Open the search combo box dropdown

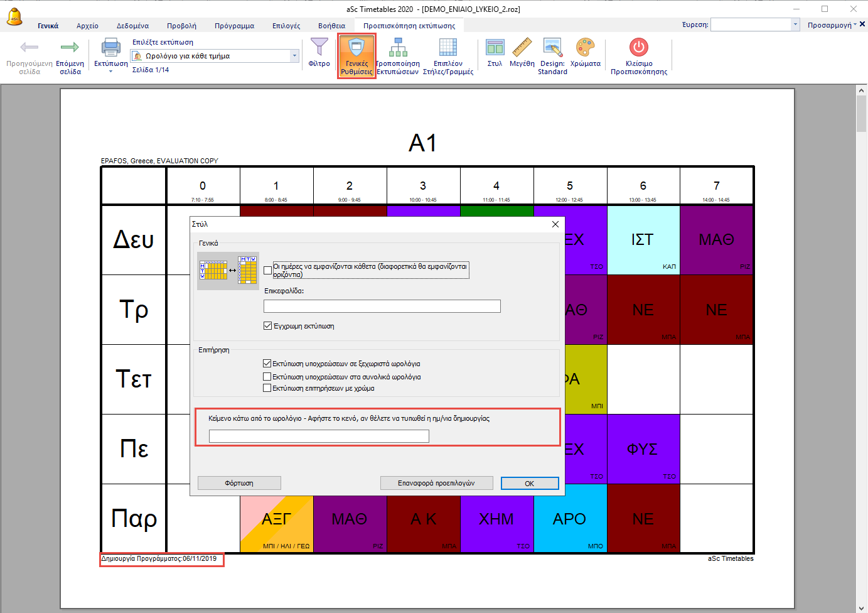coord(795,24)
